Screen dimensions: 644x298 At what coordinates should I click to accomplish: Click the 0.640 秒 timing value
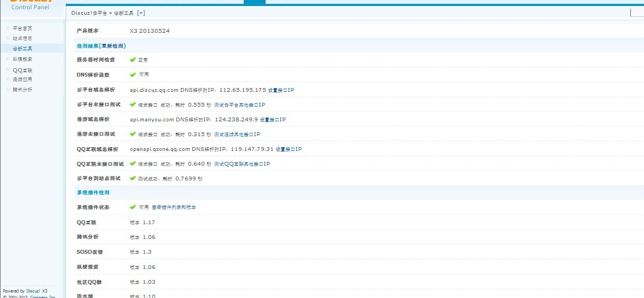[x=199, y=164]
